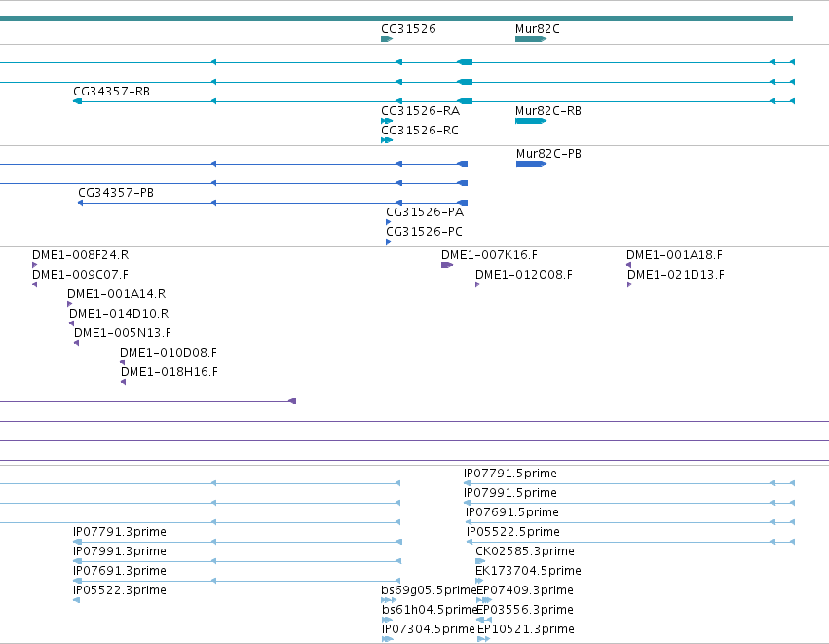Click the IP05522.3prime EST label

[120, 590]
